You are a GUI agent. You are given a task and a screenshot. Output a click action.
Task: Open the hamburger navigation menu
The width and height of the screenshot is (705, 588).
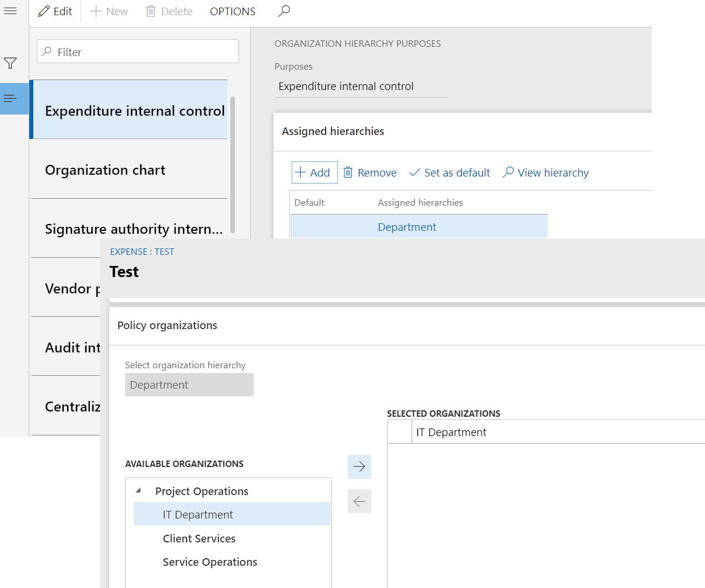(x=10, y=11)
